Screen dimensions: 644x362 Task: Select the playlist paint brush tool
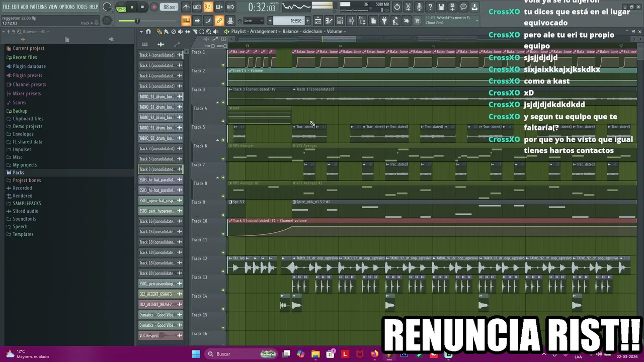click(167, 32)
